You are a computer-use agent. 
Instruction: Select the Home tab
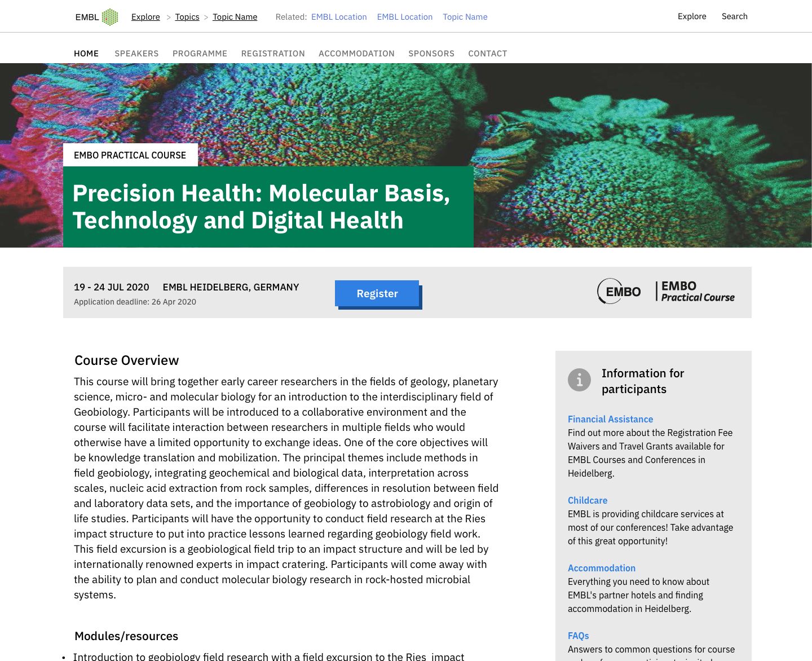(x=86, y=54)
